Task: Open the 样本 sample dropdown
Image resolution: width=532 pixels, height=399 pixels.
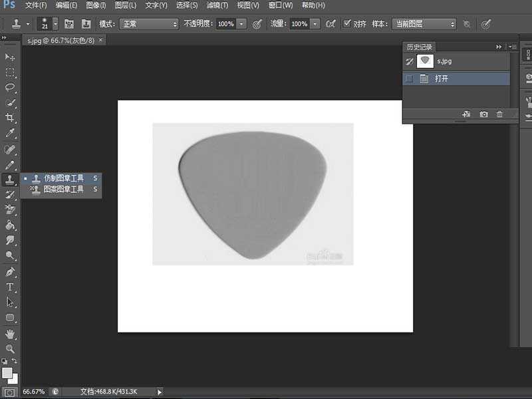Action: (424, 24)
